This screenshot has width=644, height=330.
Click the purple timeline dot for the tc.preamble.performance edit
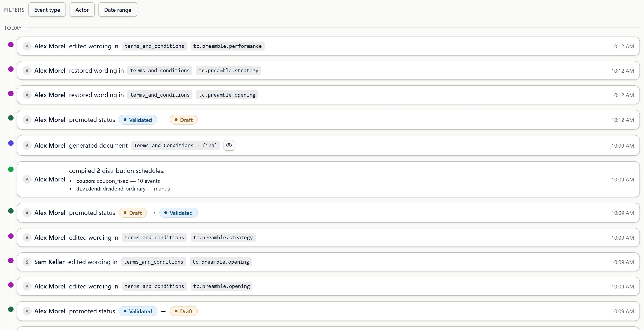click(11, 45)
